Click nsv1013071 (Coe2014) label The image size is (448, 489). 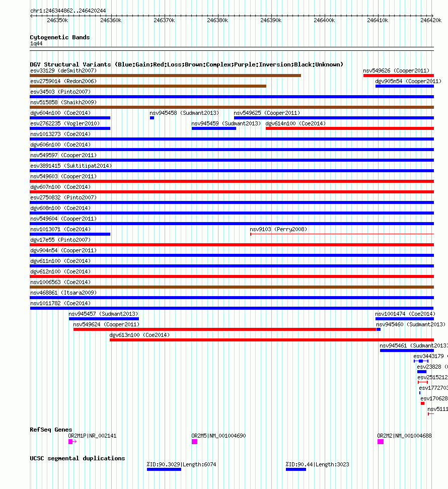coord(60,229)
